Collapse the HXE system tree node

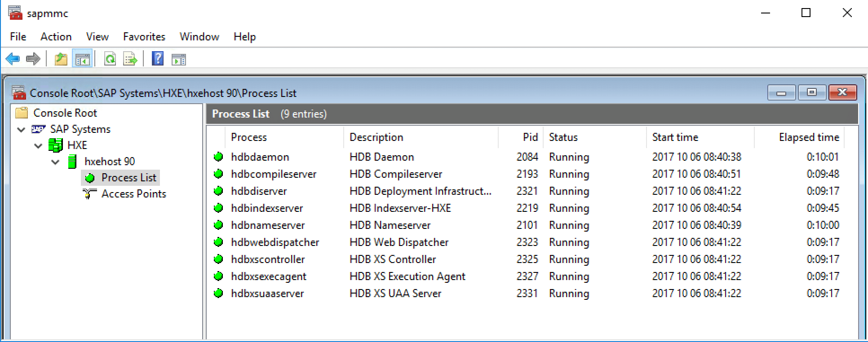(39, 146)
